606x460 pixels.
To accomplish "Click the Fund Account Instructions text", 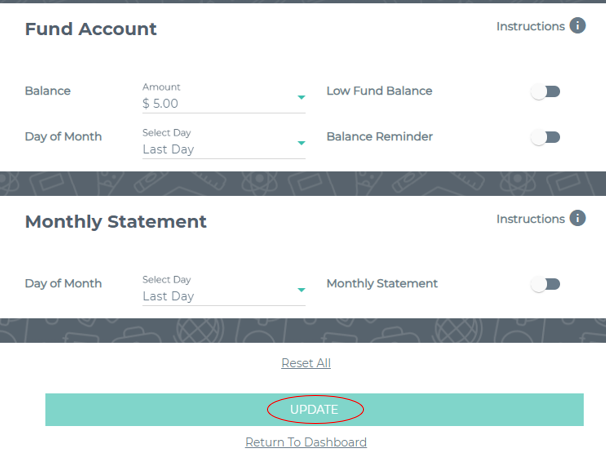I will (x=530, y=26).
